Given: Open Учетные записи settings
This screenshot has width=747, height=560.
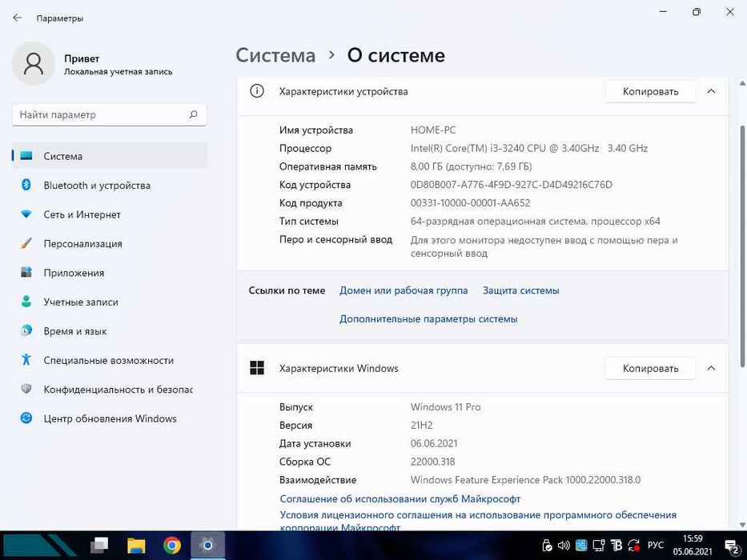Looking at the screenshot, I should click(109, 302).
